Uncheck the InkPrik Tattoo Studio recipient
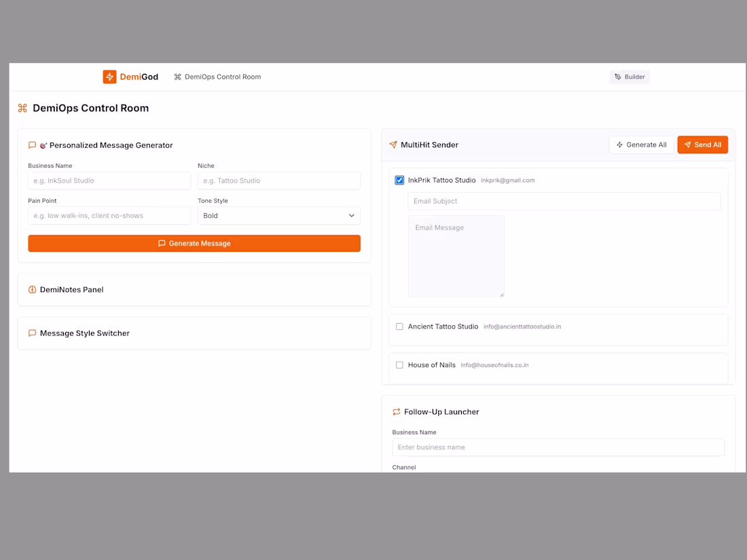Image resolution: width=747 pixels, height=560 pixels. coord(399,180)
